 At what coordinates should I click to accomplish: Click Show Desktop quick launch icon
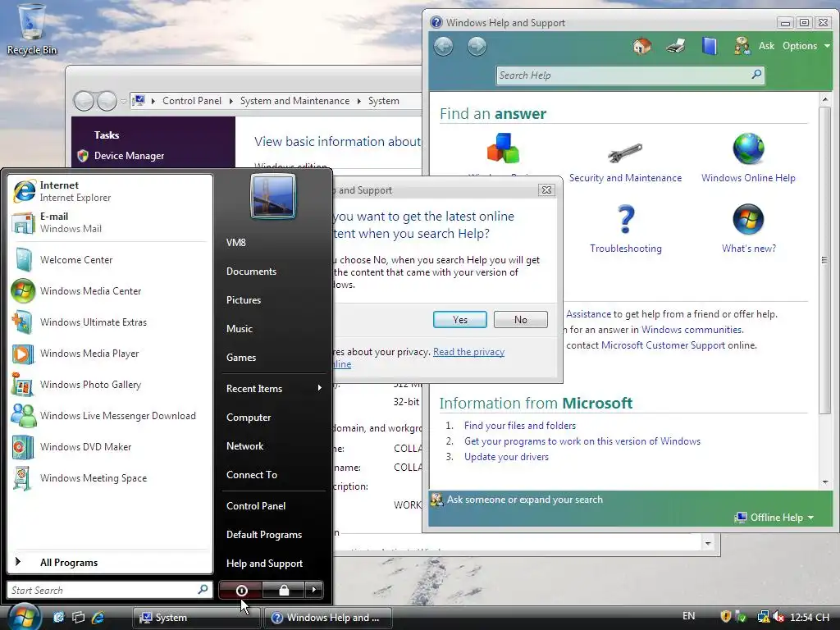pyautogui.click(x=58, y=617)
